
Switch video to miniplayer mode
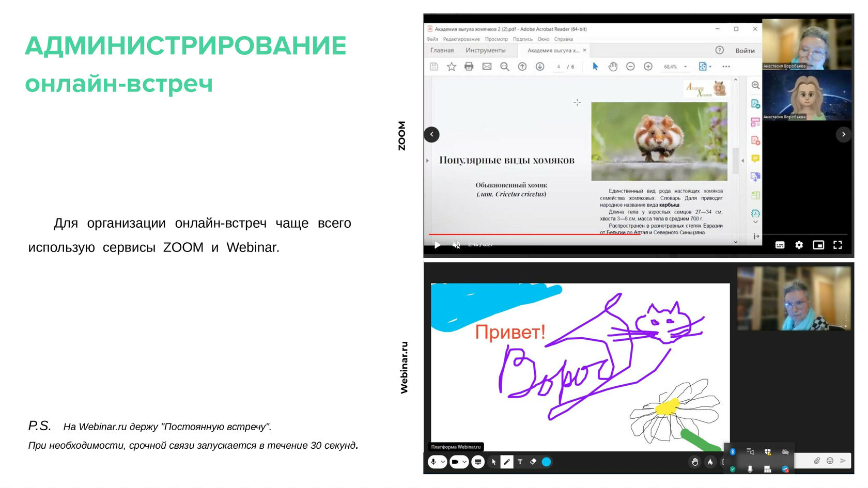click(x=818, y=245)
